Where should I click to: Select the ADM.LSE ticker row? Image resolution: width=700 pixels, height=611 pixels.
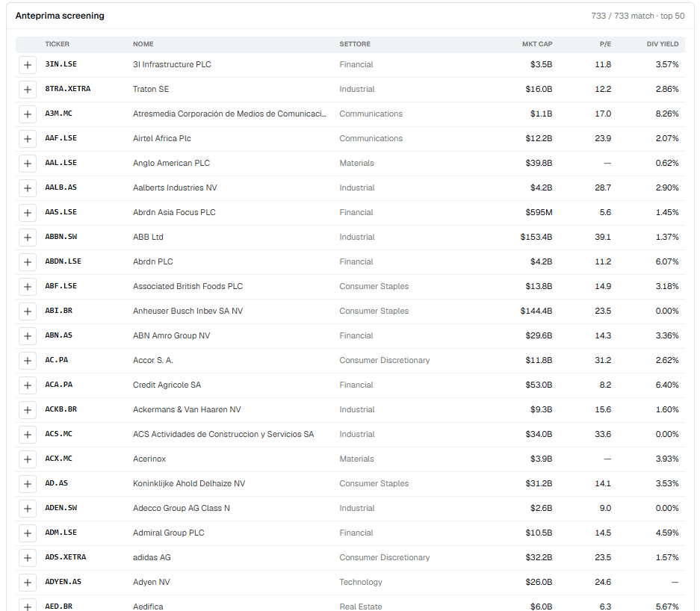tap(350, 533)
